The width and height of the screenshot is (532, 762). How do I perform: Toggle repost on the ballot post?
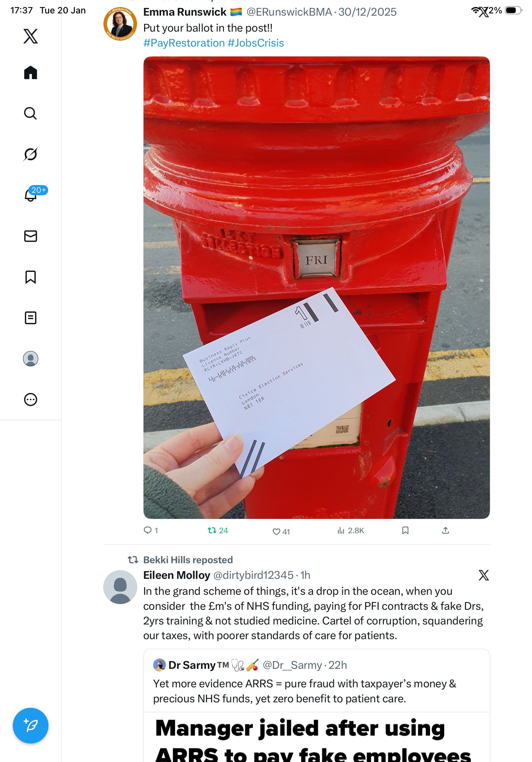(218, 530)
